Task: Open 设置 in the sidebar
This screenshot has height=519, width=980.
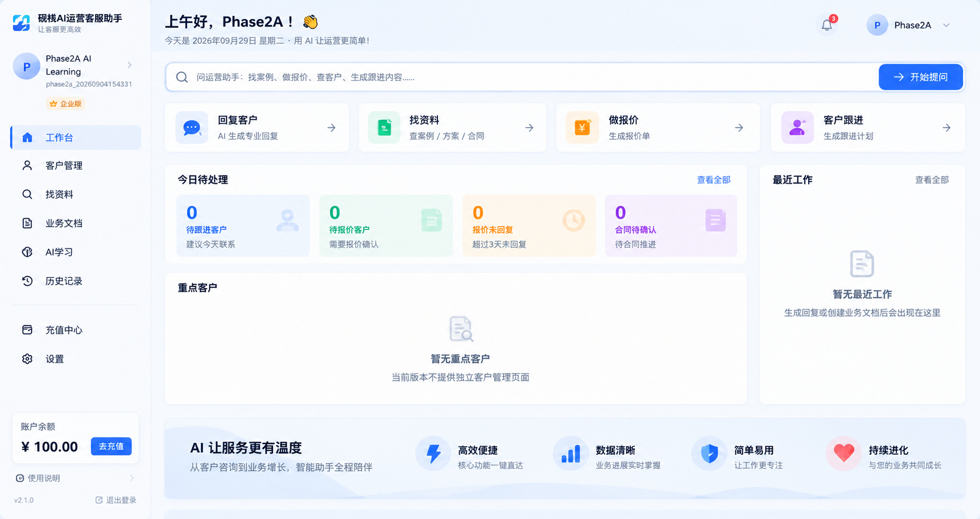Action: pos(76,359)
